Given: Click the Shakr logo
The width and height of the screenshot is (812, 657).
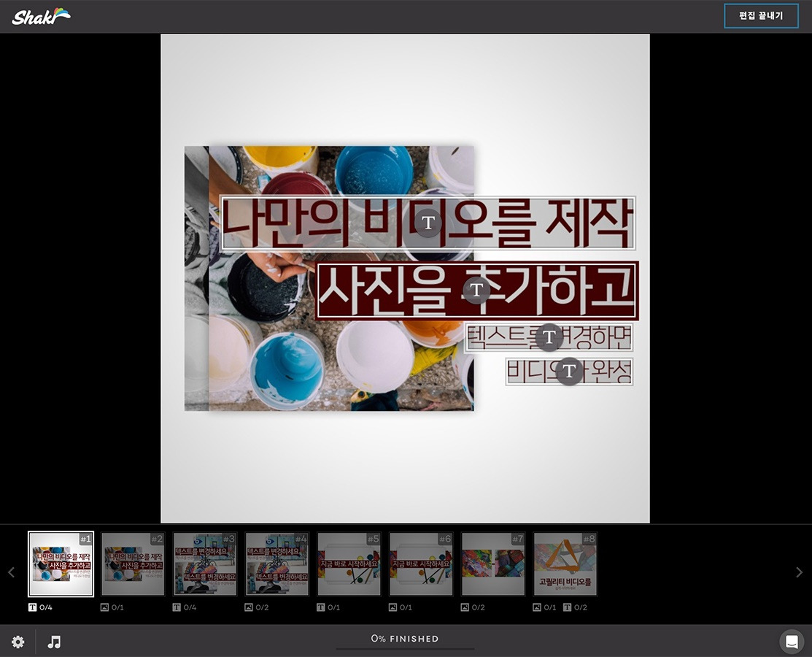Looking at the screenshot, I should (40, 15).
